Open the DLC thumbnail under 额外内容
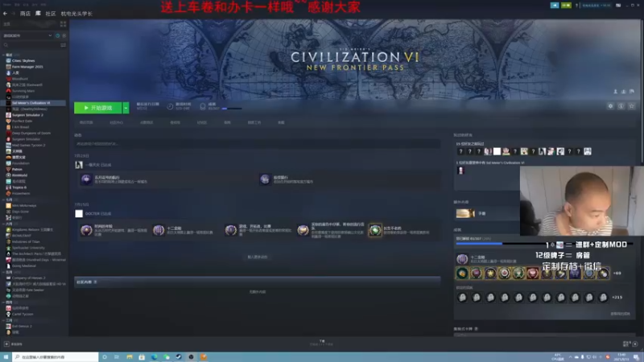Image resolution: width=644 pixels, height=362 pixels. tap(465, 213)
